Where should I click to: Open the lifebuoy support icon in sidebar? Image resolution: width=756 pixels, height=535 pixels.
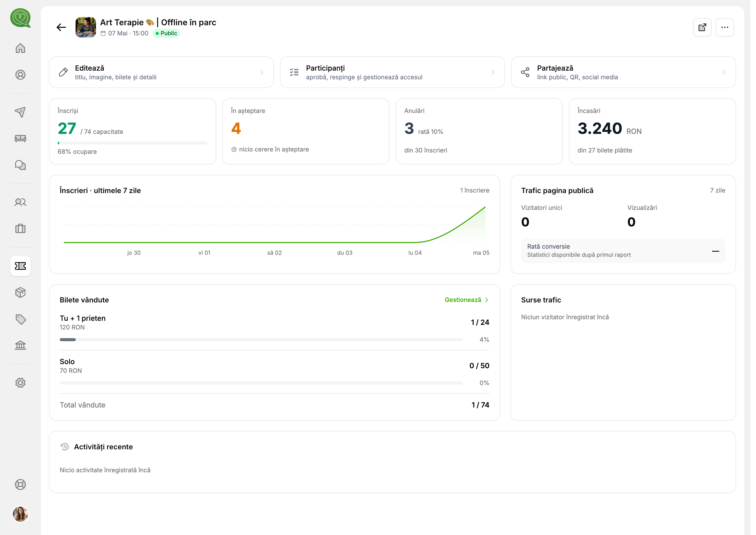coord(20,485)
